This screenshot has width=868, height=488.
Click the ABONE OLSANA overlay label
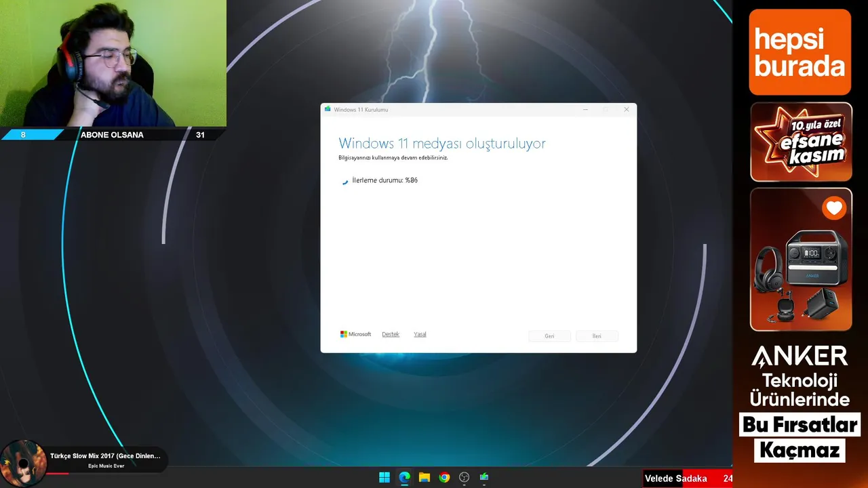[x=112, y=135]
